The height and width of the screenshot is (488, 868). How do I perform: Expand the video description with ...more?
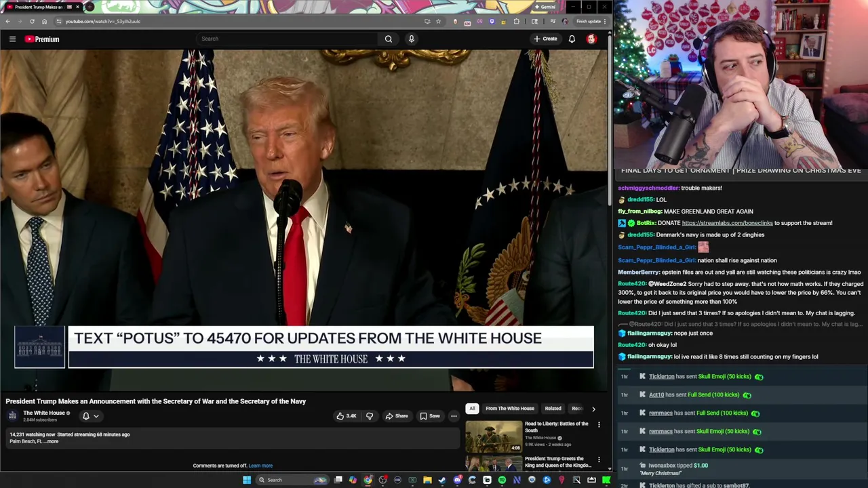[51, 441]
